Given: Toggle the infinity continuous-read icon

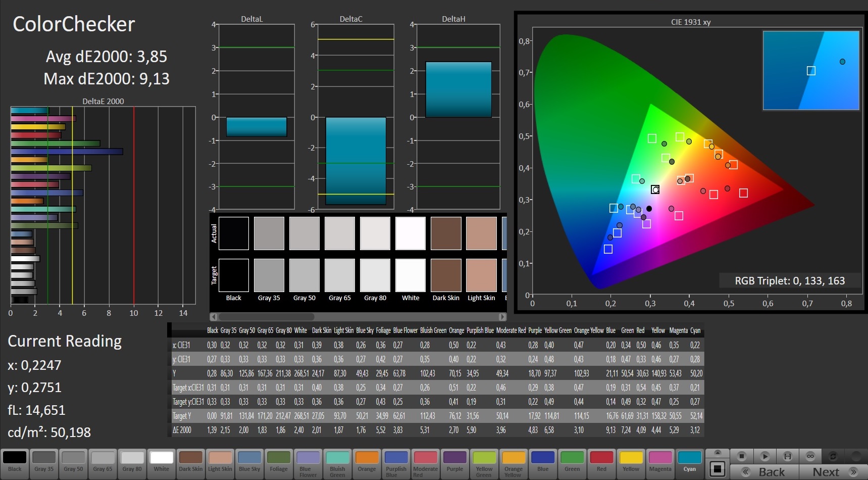Looking at the screenshot, I should 810,456.
